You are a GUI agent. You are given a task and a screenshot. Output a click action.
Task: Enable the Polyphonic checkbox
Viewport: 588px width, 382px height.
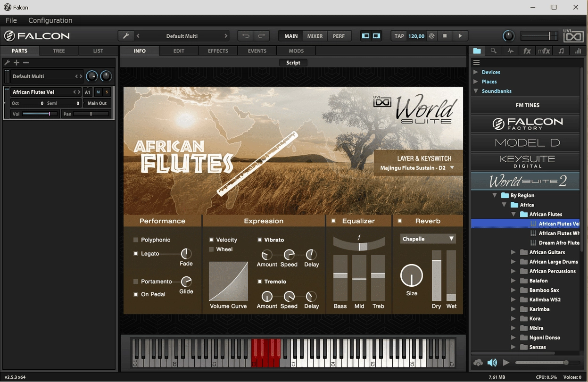coord(136,240)
